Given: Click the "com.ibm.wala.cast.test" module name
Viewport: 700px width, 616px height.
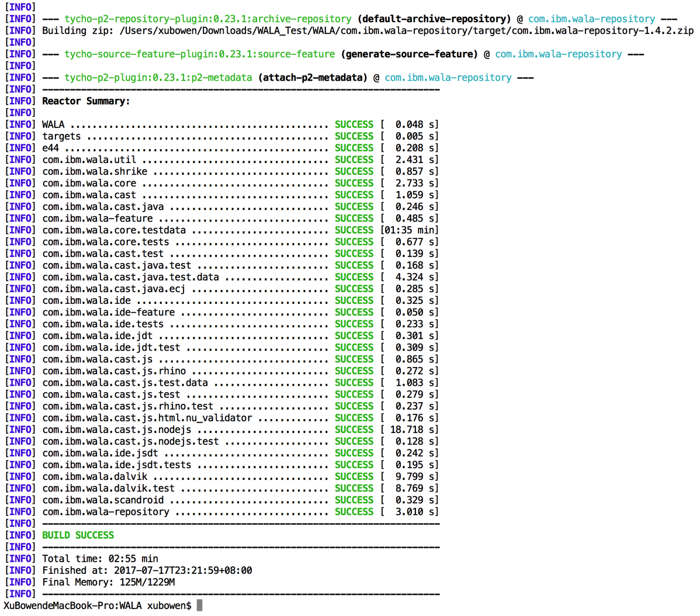Looking at the screenshot, I should (x=103, y=254).
